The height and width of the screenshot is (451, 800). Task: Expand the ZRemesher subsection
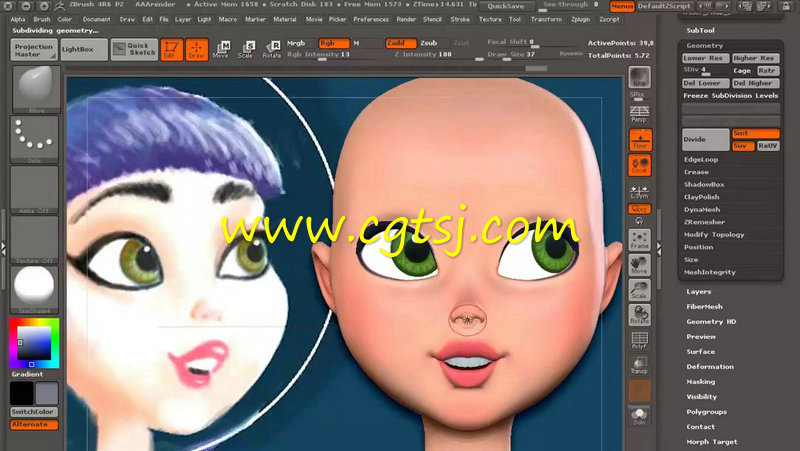click(x=704, y=222)
